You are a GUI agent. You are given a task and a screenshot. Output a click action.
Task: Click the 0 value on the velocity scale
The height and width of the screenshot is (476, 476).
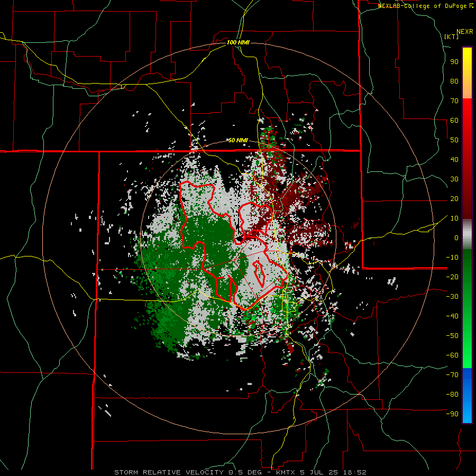click(x=456, y=237)
